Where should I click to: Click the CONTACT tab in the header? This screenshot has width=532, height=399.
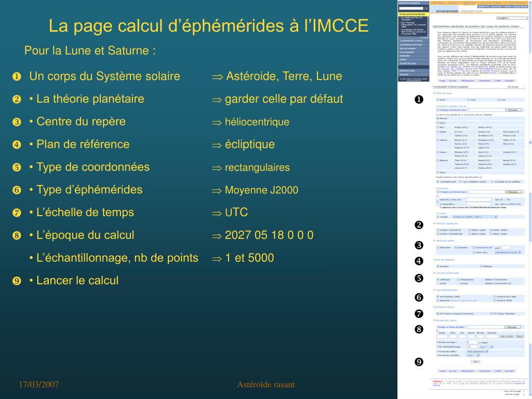tap(508, 6)
